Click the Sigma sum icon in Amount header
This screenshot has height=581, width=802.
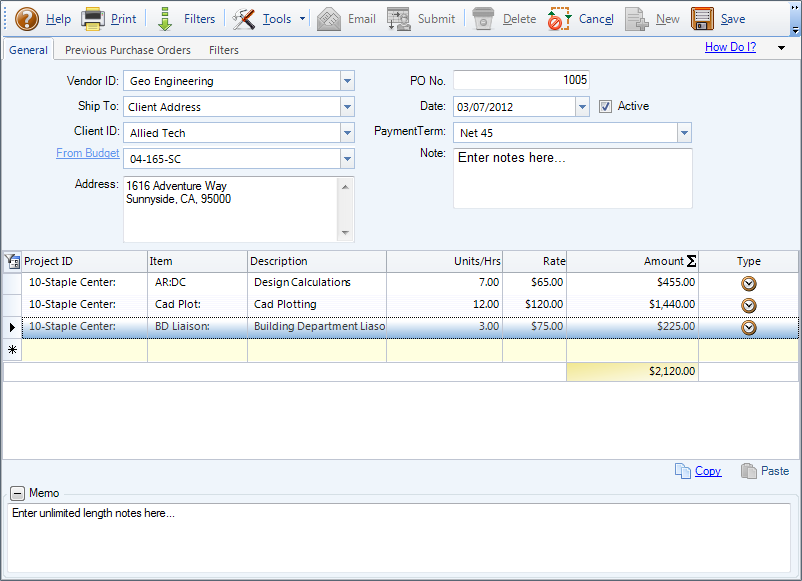pos(691,261)
